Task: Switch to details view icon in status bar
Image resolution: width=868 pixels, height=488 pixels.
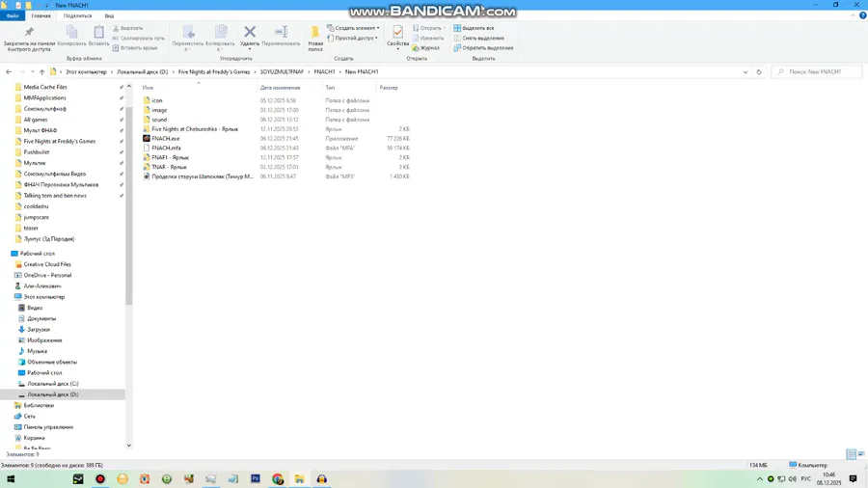Action: pyautogui.click(x=852, y=454)
